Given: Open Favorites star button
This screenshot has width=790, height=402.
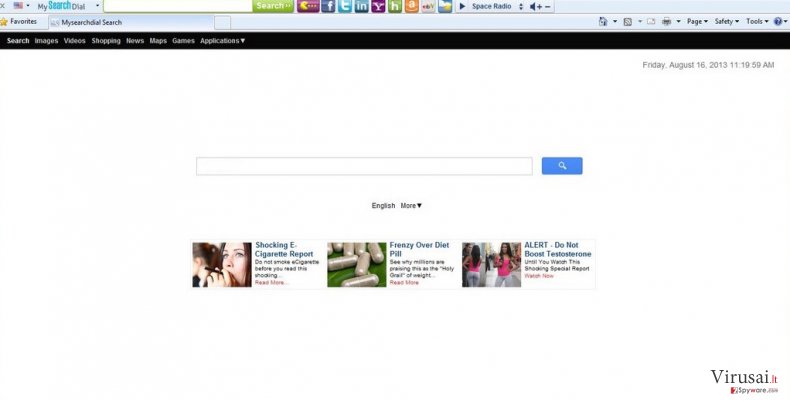Looking at the screenshot, I should pos(19,22).
